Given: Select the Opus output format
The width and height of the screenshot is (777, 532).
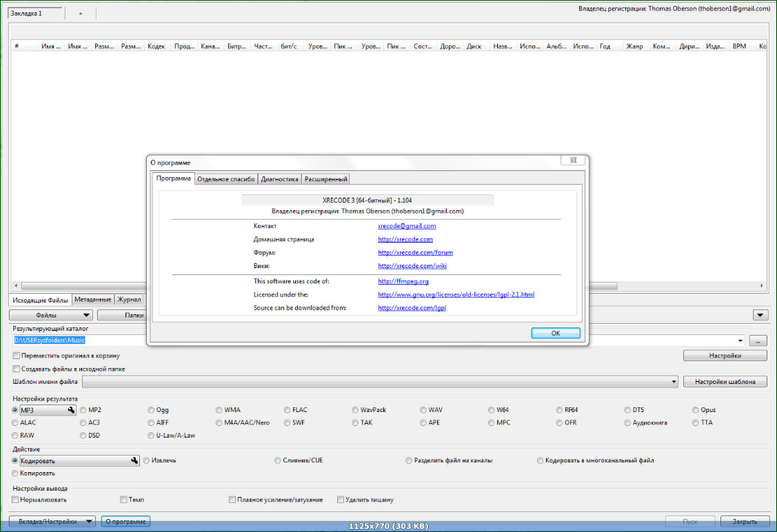Looking at the screenshot, I should pyautogui.click(x=704, y=410).
